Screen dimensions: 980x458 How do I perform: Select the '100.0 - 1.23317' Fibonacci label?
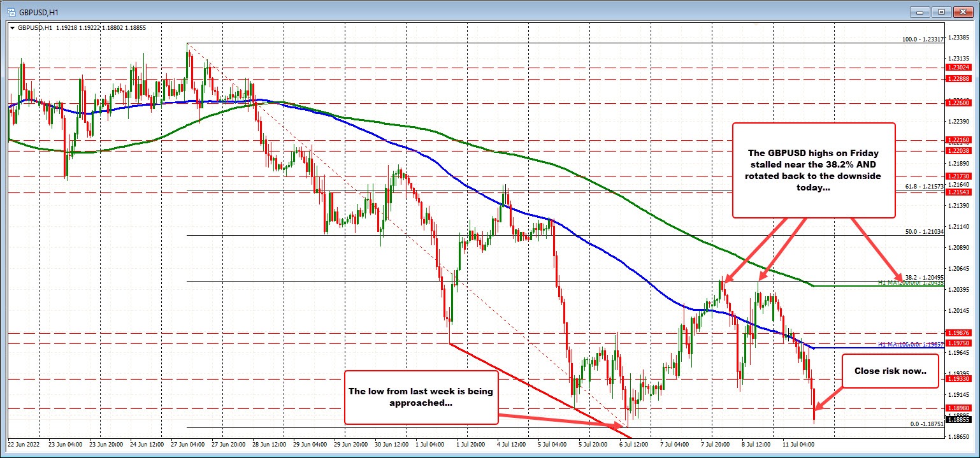coord(923,39)
